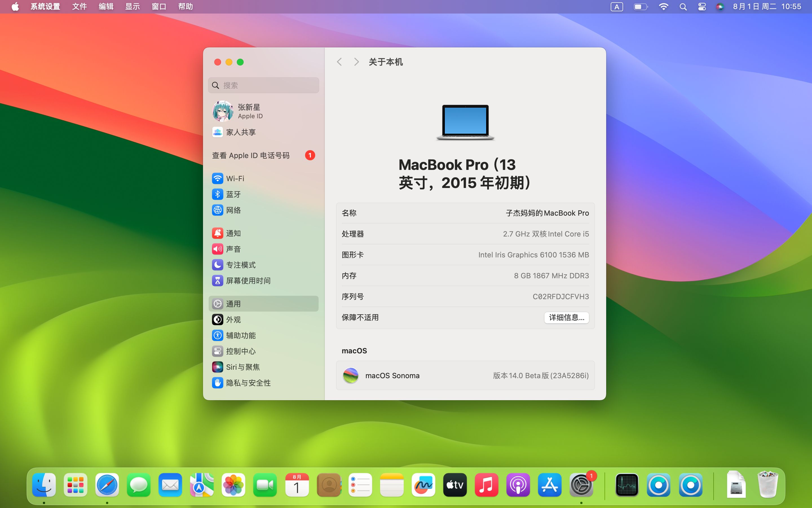Open Wi-Fi settings in sidebar
Viewport: 812px width, 508px height.
263,178
